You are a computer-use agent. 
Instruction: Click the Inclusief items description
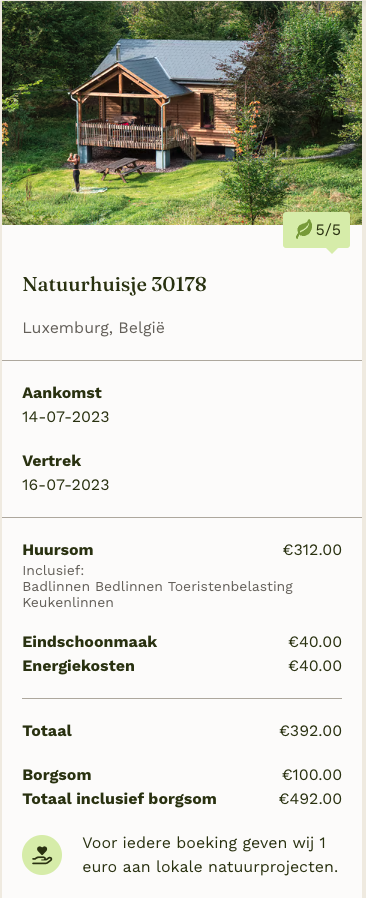(x=158, y=586)
